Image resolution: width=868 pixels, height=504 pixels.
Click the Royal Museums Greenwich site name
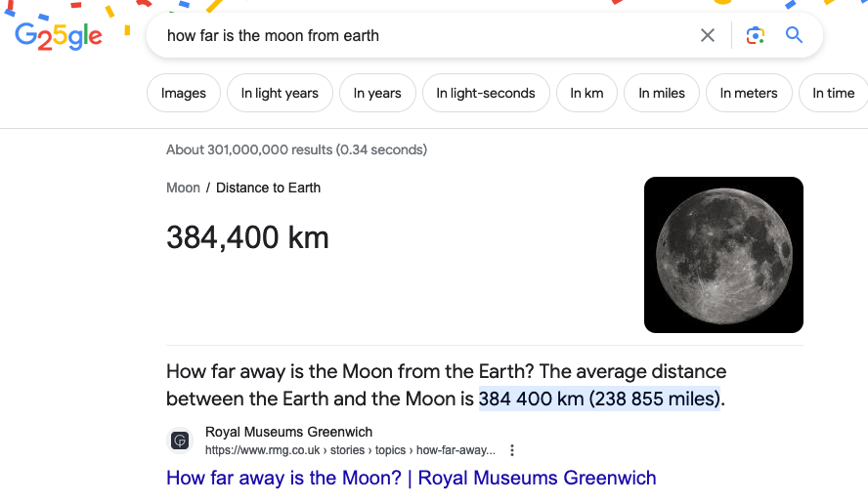(288, 432)
